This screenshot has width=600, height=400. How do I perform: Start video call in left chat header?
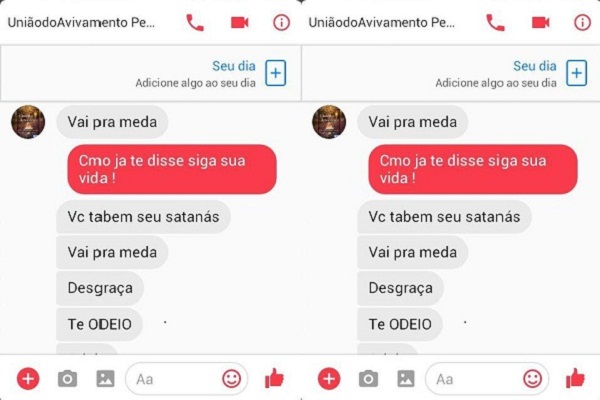click(240, 23)
